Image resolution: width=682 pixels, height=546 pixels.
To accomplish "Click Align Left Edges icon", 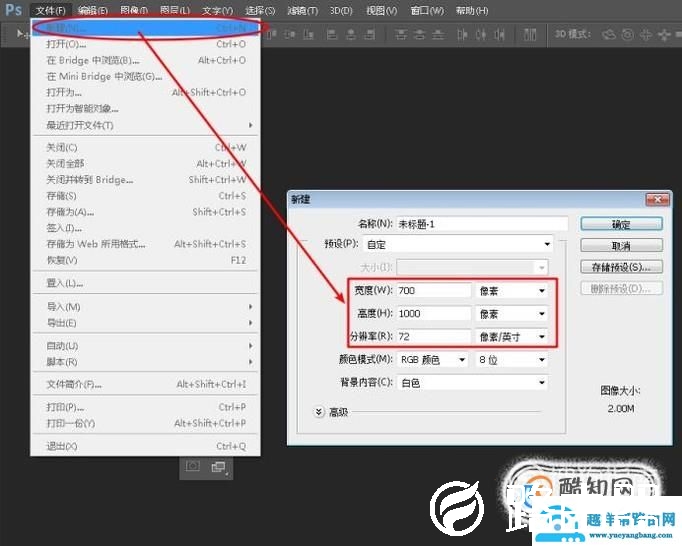I will click(x=332, y=34).
